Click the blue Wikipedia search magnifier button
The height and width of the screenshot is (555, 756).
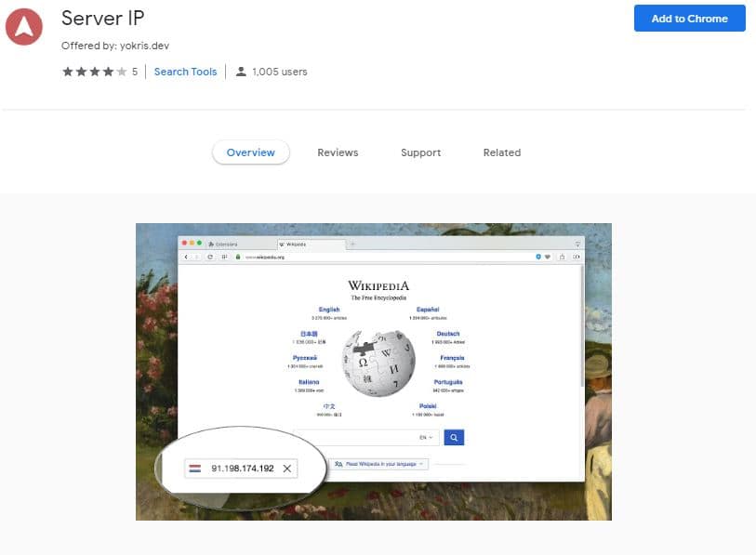tap(454, 437)
